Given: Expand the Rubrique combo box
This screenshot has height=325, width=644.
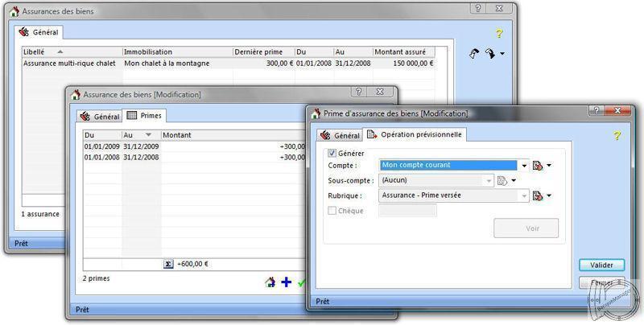Looking at the screenshot, I should (x=524, y=195).
